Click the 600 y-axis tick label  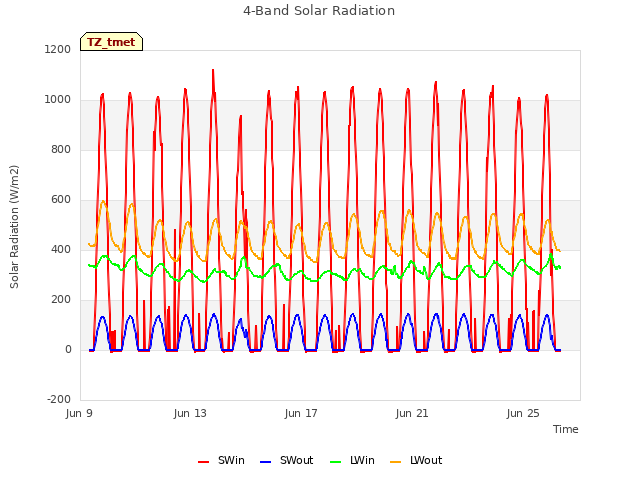(x=61, y=200)
